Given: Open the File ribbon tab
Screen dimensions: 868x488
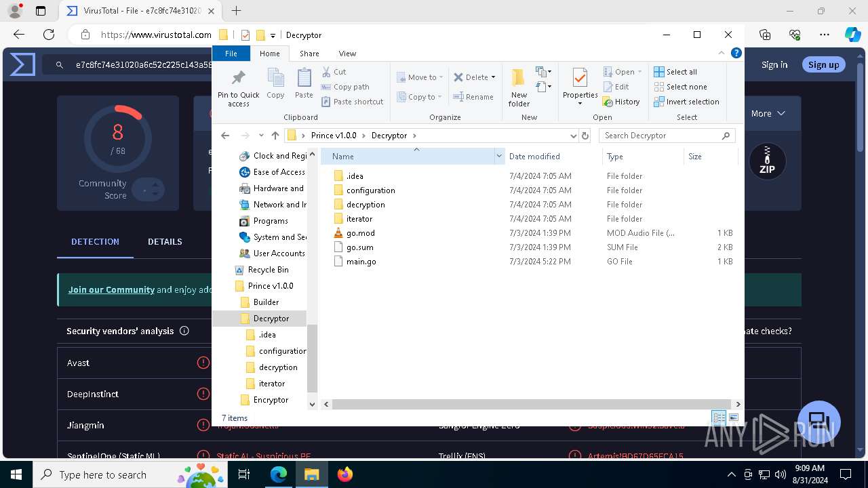Looking at the screenshot, I should 231,54.
